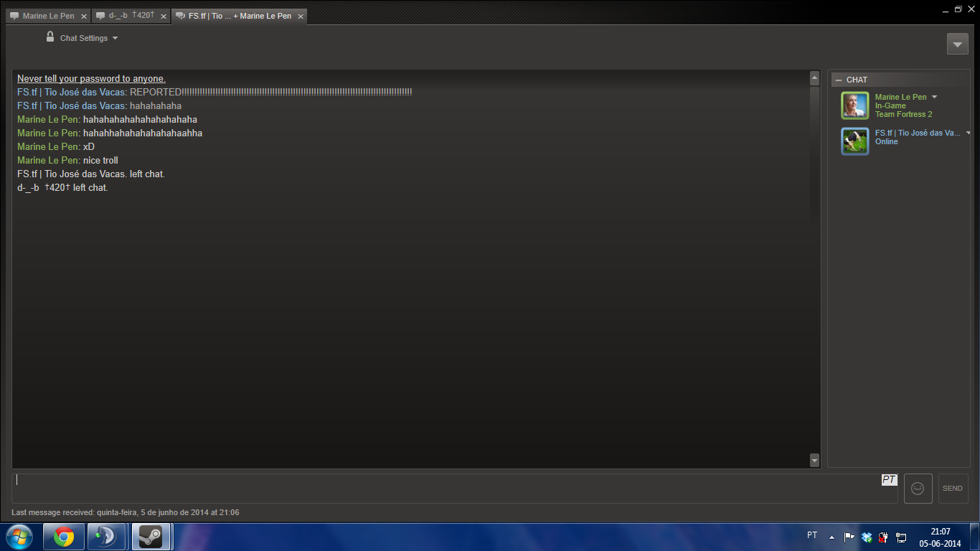980x551 pixels.
Task: Click Marine Le Pen's avatar in chat list
Action: click(x=855, y=105)
